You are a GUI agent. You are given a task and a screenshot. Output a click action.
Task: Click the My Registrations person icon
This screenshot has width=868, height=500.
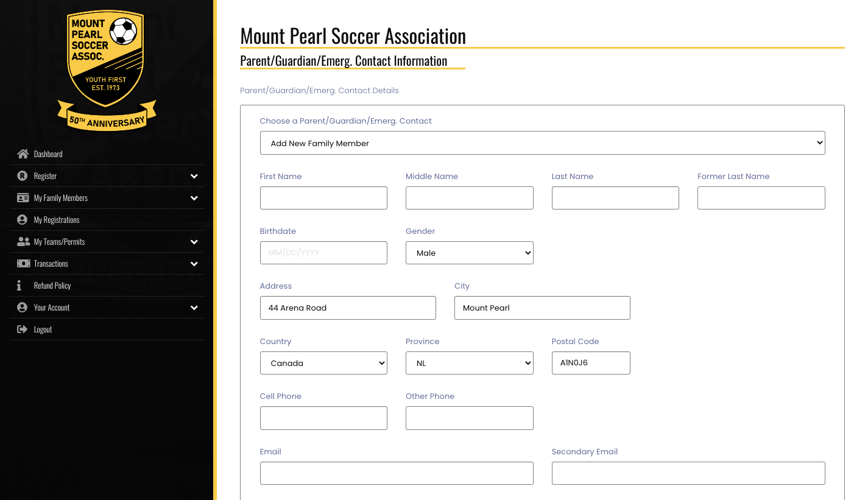coord(23,220)
